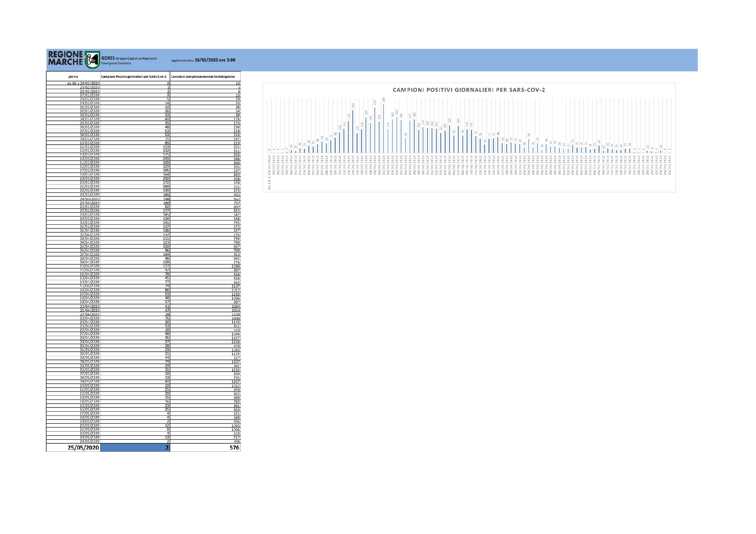Select positives value 150 in 05/04/2020 row

(166, 247)
